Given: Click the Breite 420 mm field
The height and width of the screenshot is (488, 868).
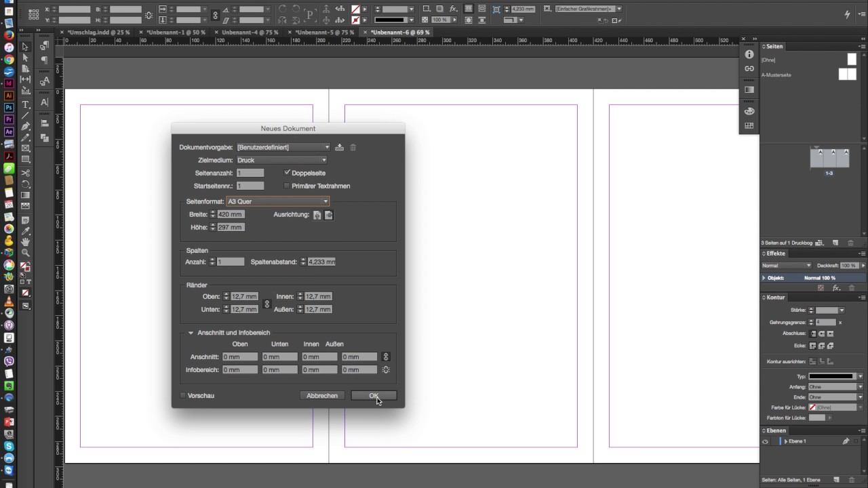Looking at the screenshot, I should pyautogui.click(x=231, y=214).
